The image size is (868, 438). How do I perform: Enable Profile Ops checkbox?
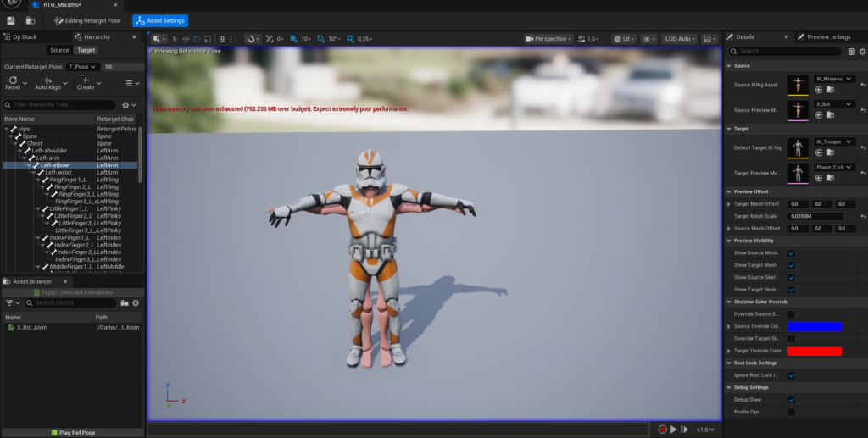click(x=791, y=412)
